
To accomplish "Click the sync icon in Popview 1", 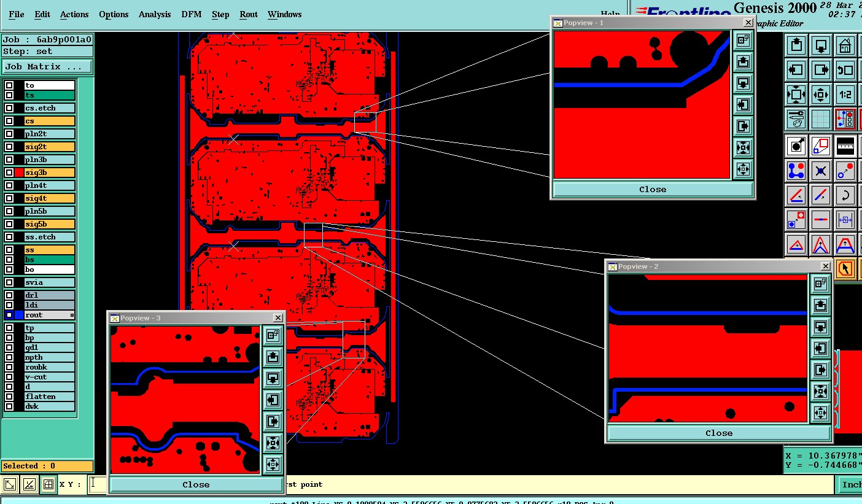I will (743, 41).
